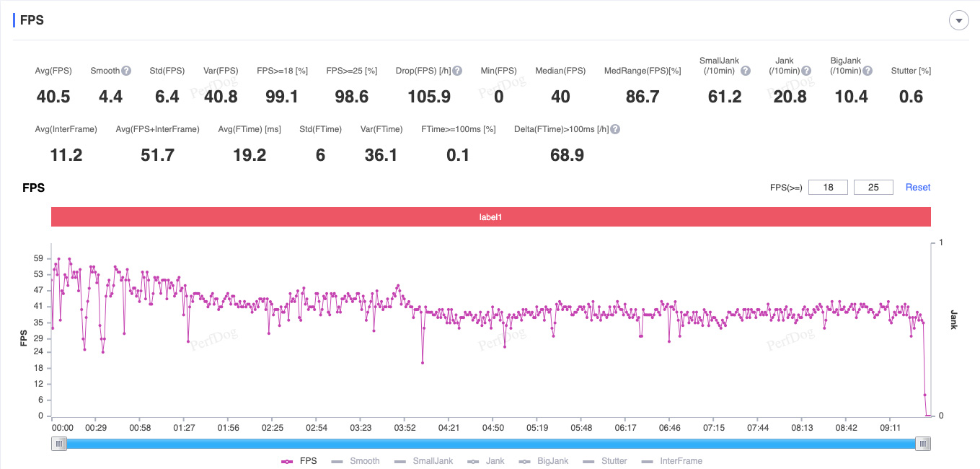Click the left handle of time range slider
This screenshot has width=980, height=469.
(x=58, y=444)
